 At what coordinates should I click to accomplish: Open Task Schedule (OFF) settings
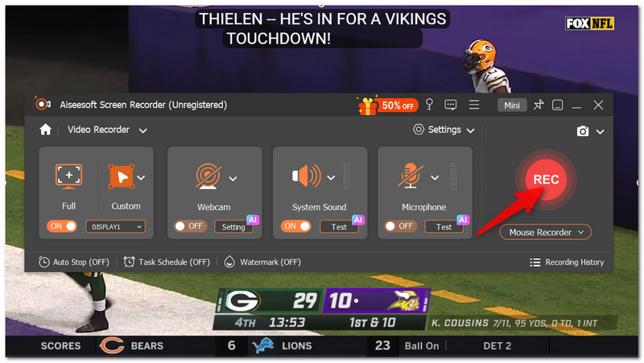[167, 262]
